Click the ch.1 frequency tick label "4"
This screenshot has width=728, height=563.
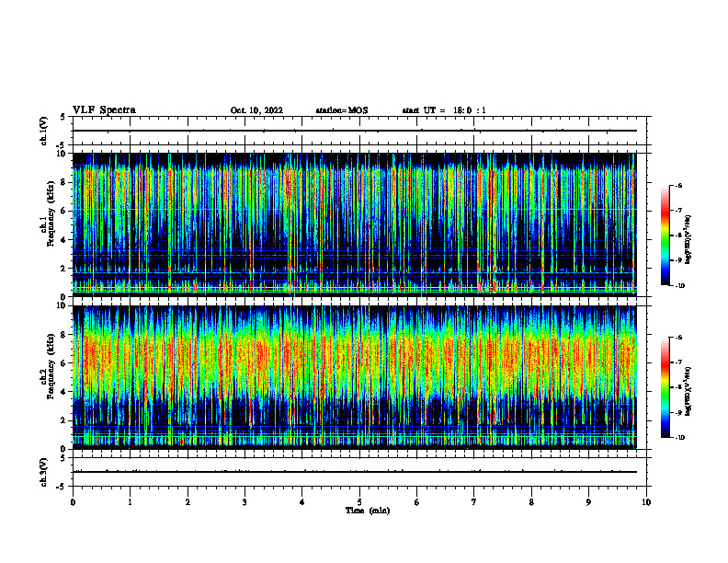coord(64,240)
